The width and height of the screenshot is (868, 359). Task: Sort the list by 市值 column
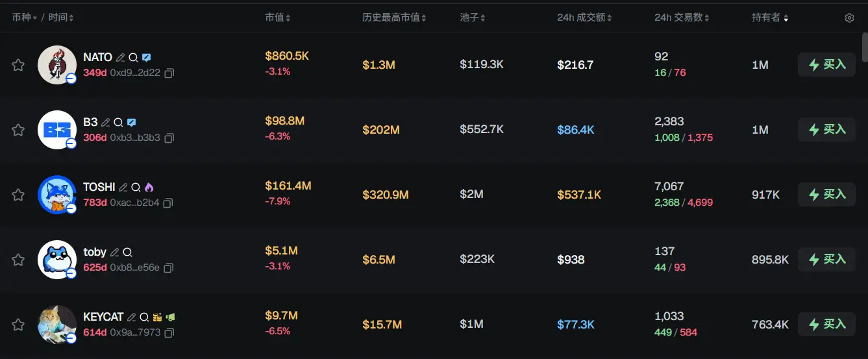click(x=278, y=18)
